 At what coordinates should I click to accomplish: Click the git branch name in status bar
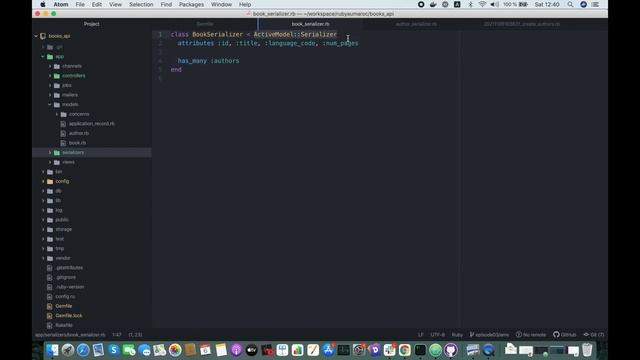[x=489, y=335]
